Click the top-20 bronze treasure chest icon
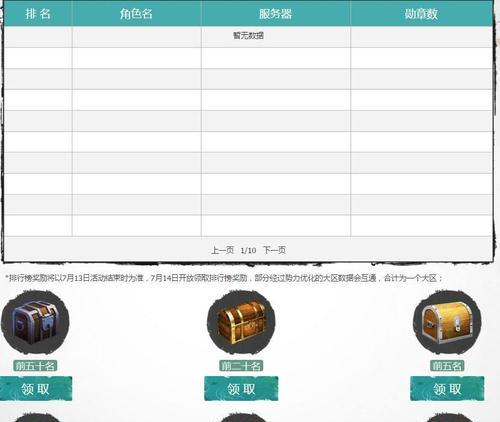This screenshot has width=500, height=422. click(x=241, y=322)
